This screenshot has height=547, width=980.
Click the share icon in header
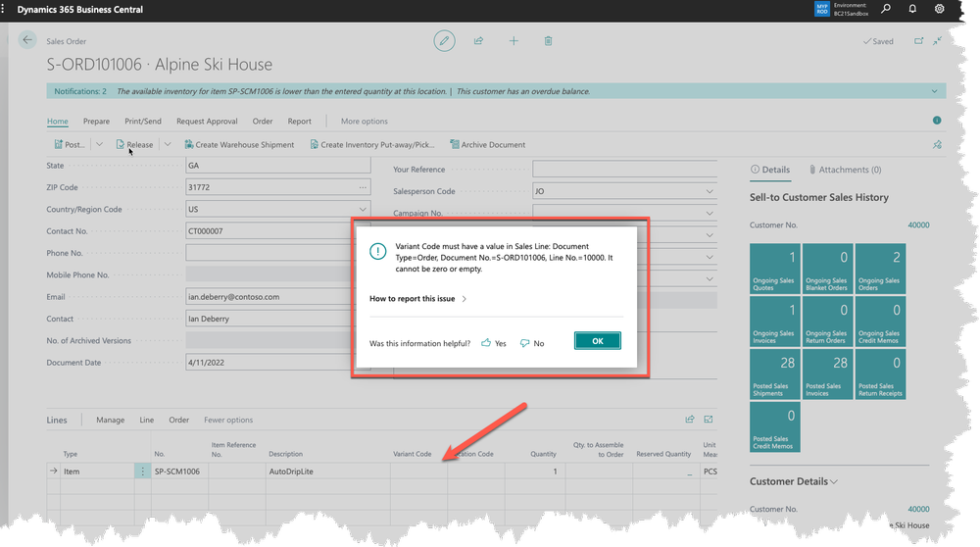coord(479,41)
